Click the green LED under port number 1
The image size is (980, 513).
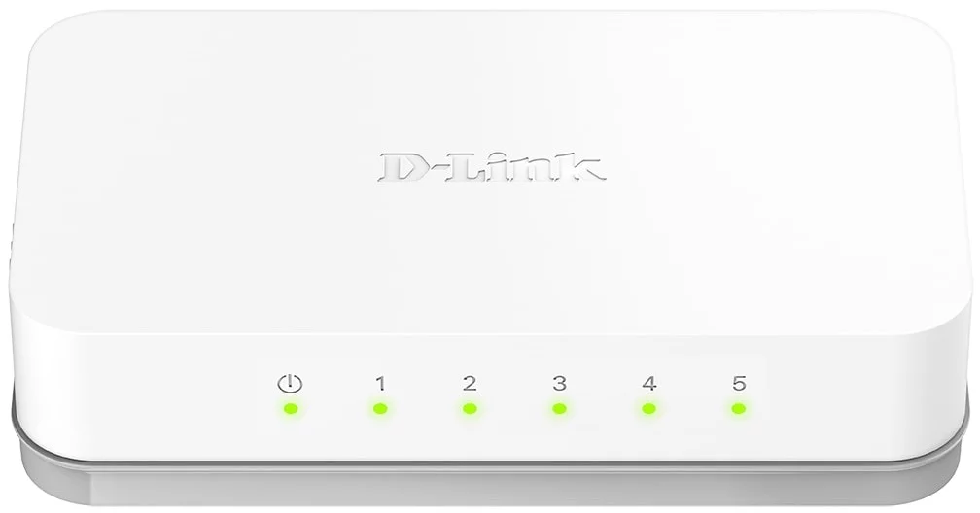coord(380,409)
